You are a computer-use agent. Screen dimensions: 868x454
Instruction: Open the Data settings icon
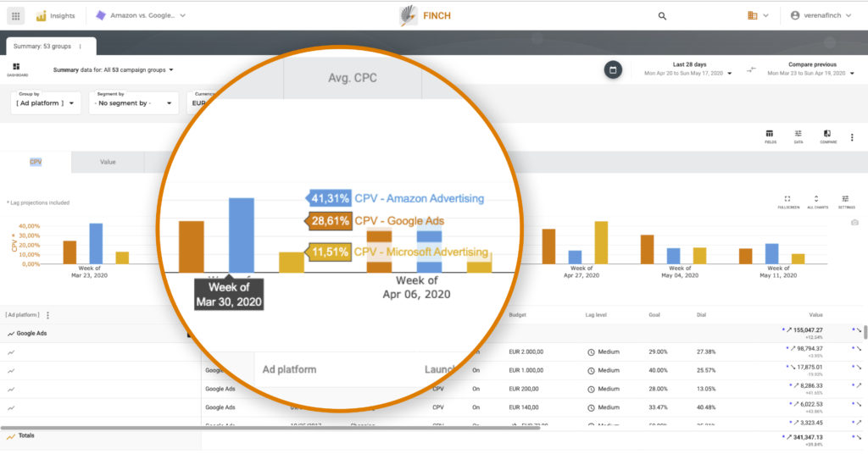tap(798, 136)
